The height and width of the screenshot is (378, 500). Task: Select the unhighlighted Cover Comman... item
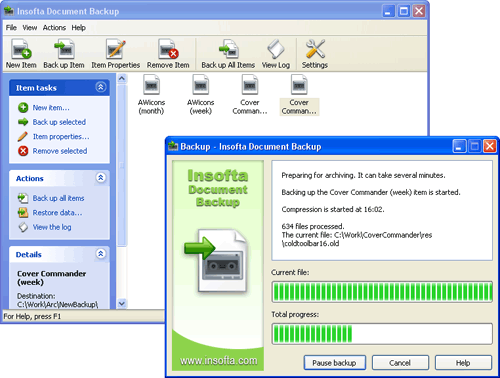tap(250, 95)
